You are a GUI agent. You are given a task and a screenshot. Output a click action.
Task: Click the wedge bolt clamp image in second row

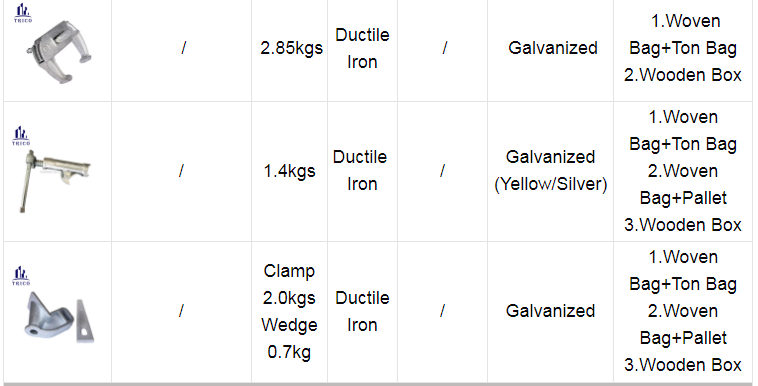(x=54, y=181)
